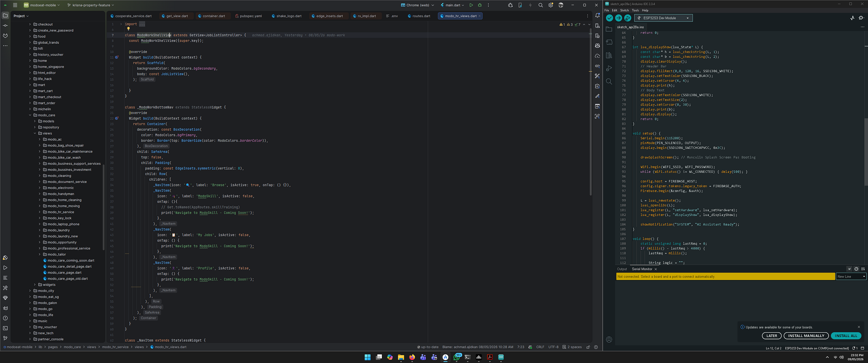Screen dimensions: 868x363
Task: Click LATER on board updates notification
Action: (x=772, y=336)
